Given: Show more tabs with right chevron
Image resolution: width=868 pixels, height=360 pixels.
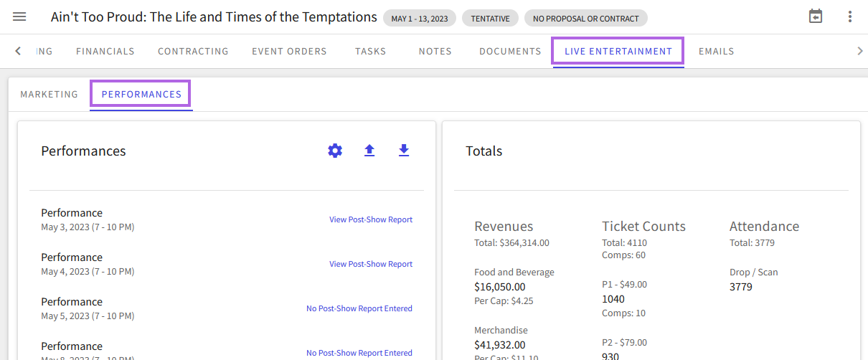Looking at the screenshot, I should tap(859, 51).
